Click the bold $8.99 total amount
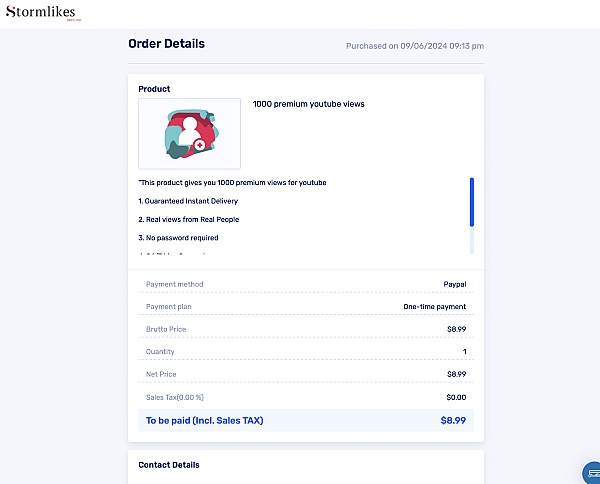This screenshot has height=484, width=600. pos(453,420)
